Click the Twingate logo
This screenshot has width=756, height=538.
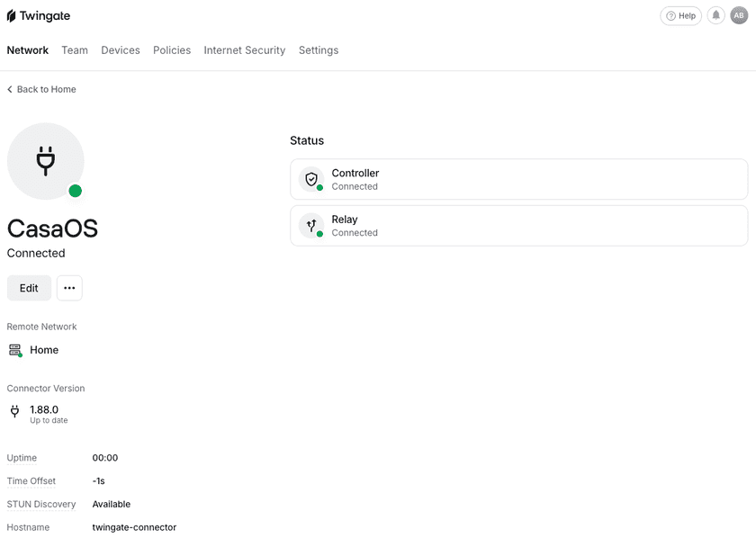39,16
